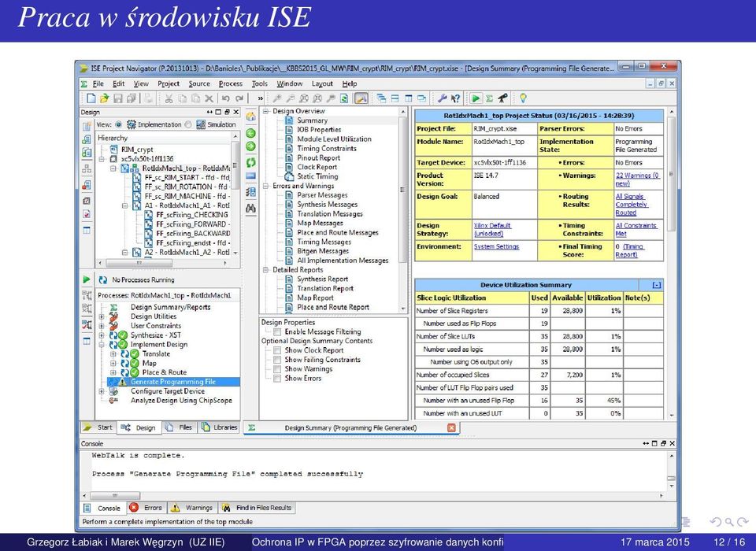Select Generate Programming File process
Viewport: 756px width, 551px height.
click(x=173, y=382)
